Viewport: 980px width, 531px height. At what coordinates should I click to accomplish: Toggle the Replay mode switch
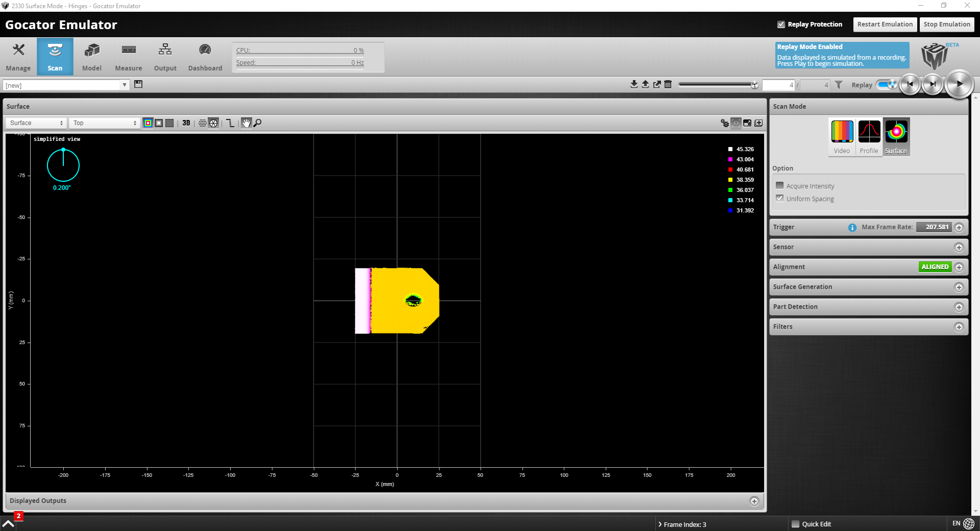pos(887,85)
